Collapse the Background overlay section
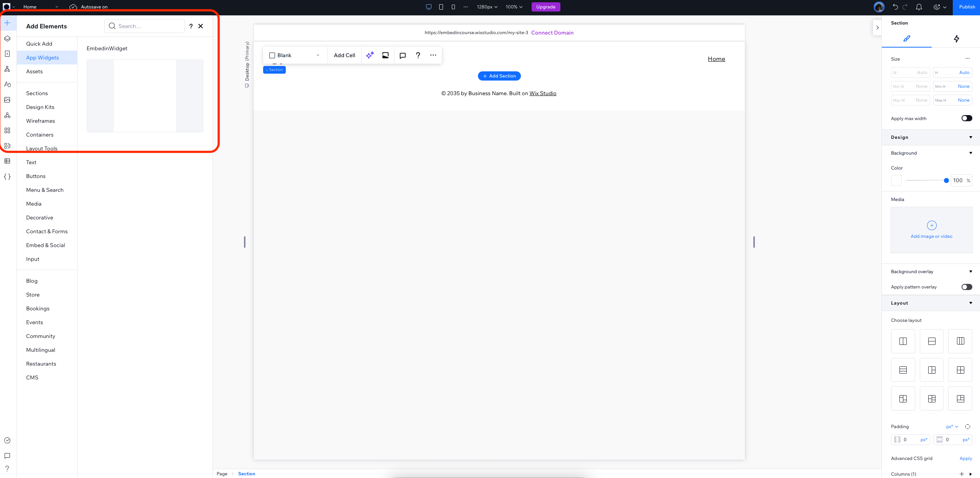The image size is (980, 478). click(x=970, y=271)
